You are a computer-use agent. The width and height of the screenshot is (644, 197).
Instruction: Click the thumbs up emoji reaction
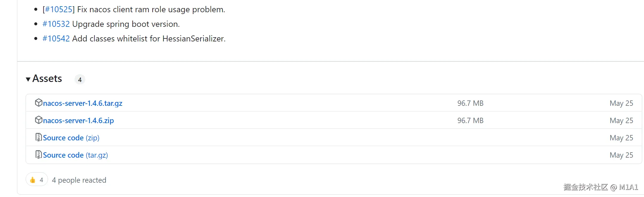tap(33, 180)
